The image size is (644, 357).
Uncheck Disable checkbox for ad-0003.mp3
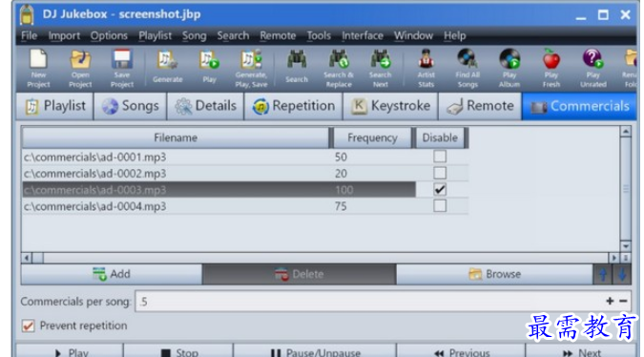tap(440, 189)
